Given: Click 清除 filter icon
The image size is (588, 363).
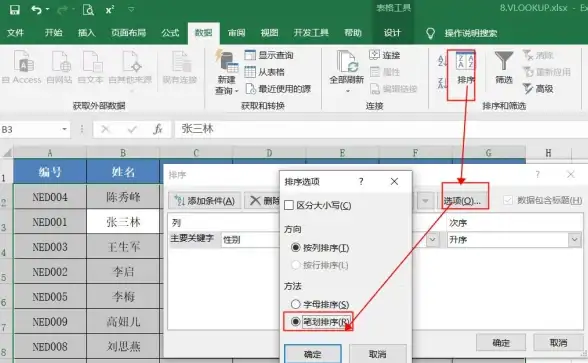Looking at the screenshot, I should [538, 55].
